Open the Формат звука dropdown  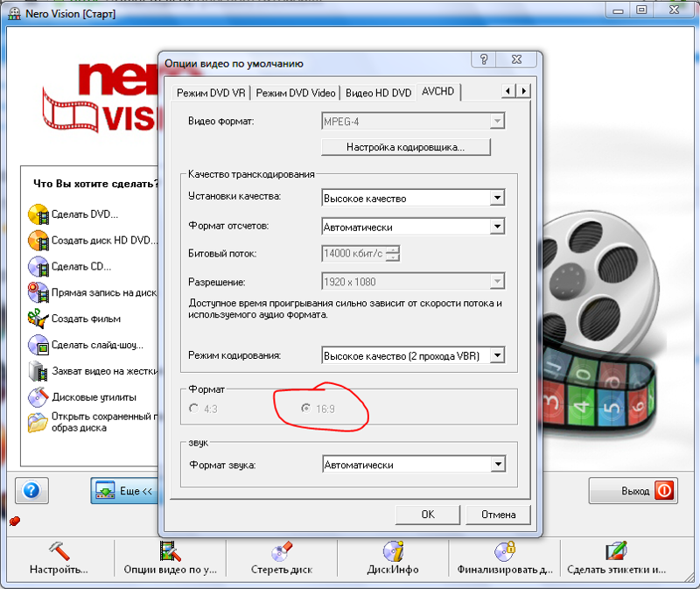pos(498,465)
